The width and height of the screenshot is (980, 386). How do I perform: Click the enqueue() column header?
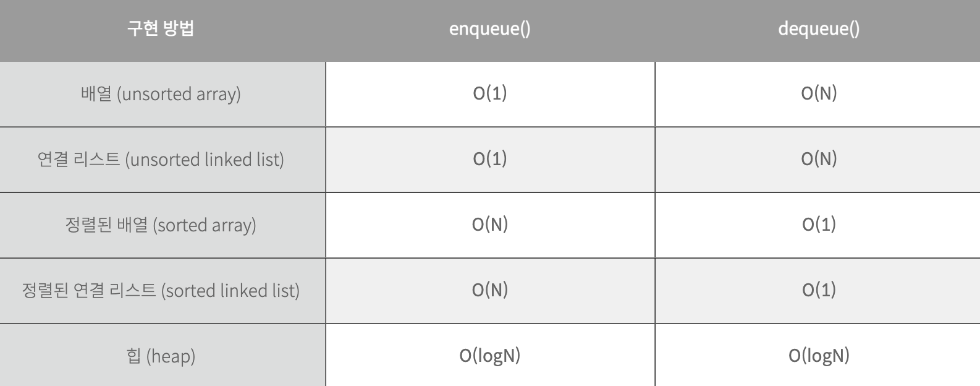pyautogui.click(x=490, y=30)
